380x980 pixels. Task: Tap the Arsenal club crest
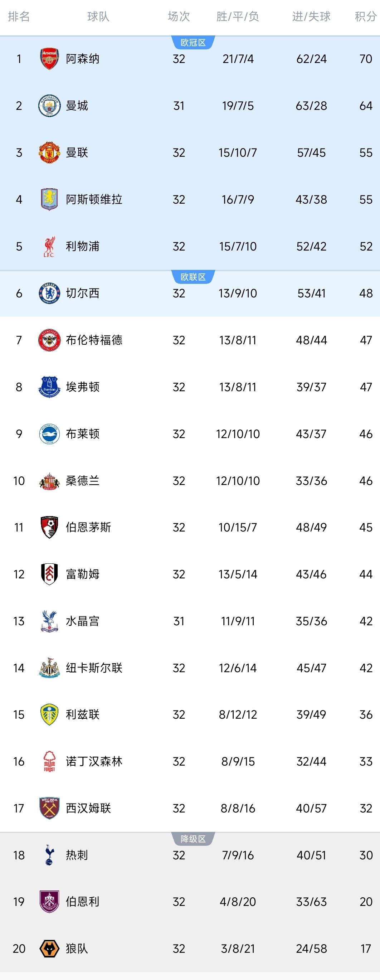[x=49, y=59]
